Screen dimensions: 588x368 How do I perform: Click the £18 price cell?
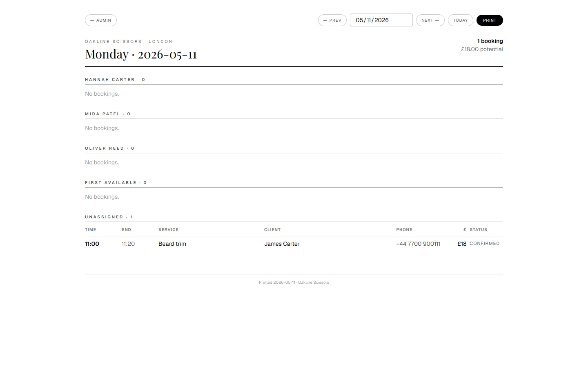click(462, 244)
